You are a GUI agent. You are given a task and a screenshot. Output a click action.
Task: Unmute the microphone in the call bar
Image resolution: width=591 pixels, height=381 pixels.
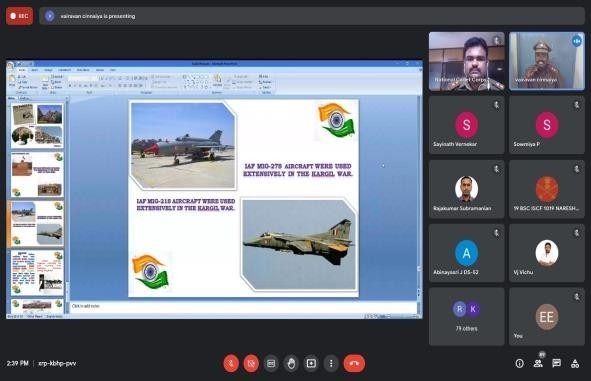click(x=231, y=364)
